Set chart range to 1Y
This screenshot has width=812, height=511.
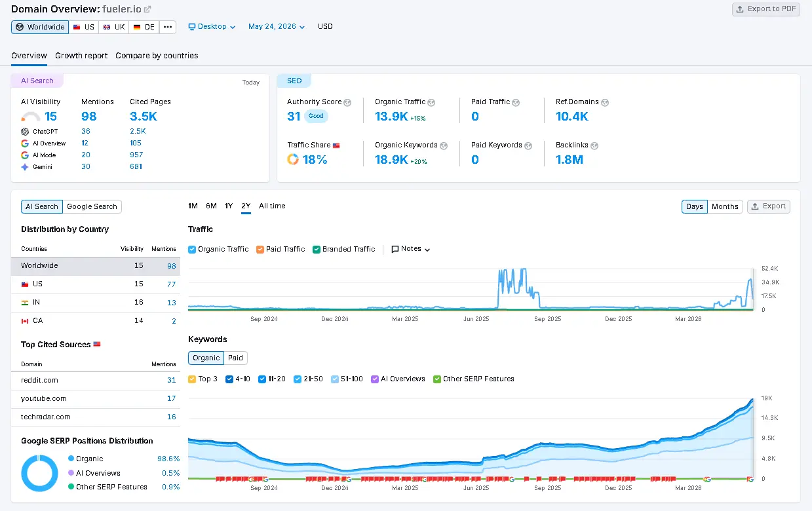point(229,206)
